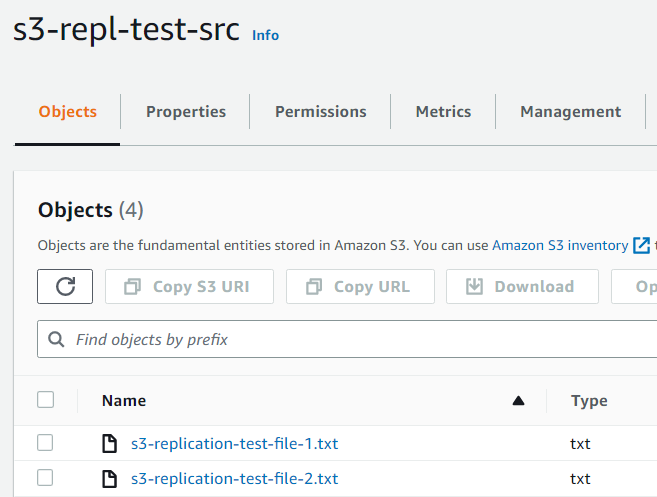The width and height of the screenshot is (657, 497).
Task: Open the Management tab
Action: point(570,112)
